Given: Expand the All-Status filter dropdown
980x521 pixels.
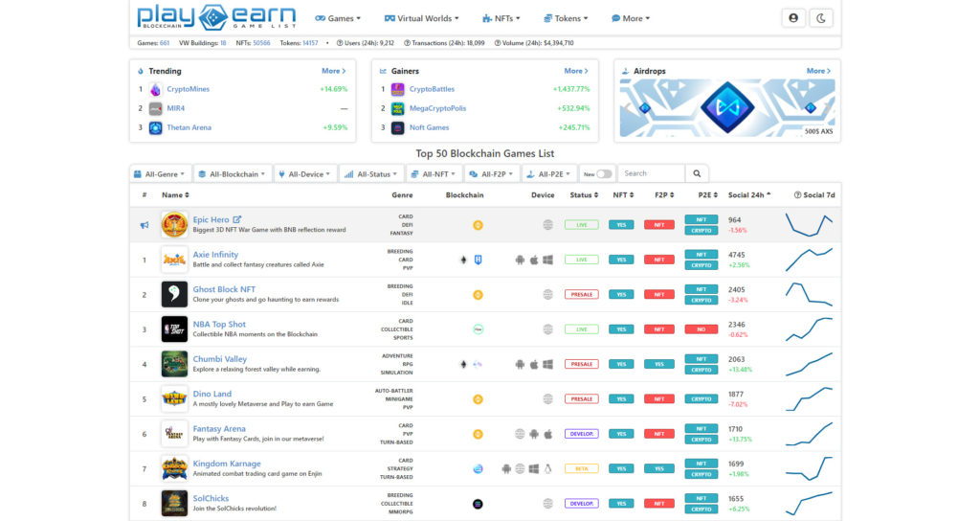Looking at the screenshot, I should (370, 174).
